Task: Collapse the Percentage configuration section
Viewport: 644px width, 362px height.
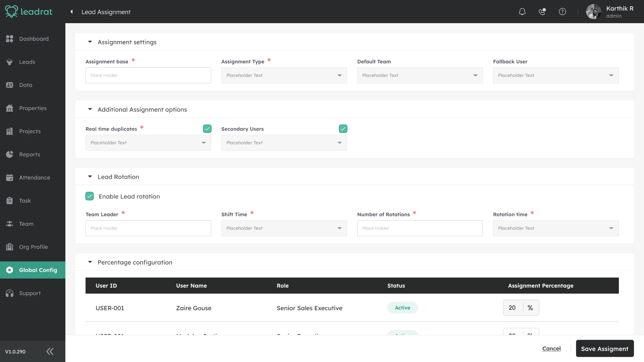Action: coord(90,262)
